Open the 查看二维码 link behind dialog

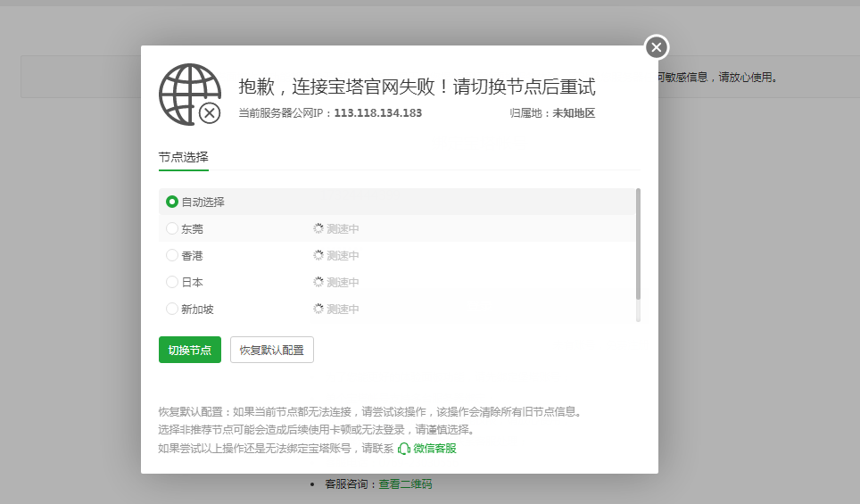(x=405, y=484)
